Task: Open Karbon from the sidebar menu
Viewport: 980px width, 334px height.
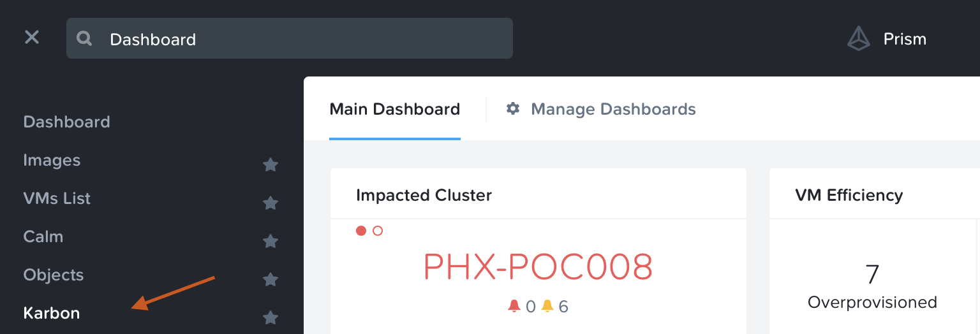Action: (x=52, y=313)
